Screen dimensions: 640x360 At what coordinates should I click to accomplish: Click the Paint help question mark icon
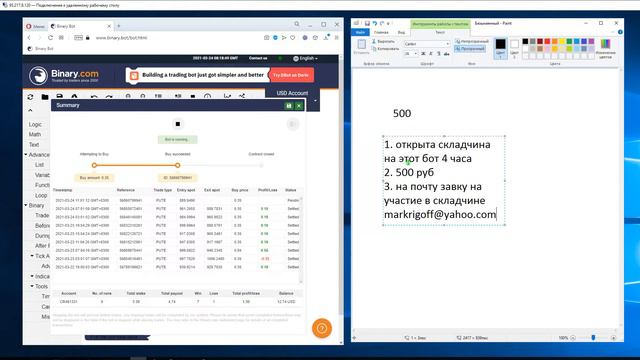[x=620, y=32]
